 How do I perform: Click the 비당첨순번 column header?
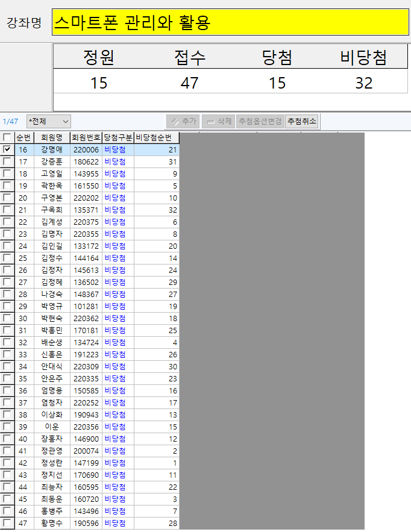157,137
